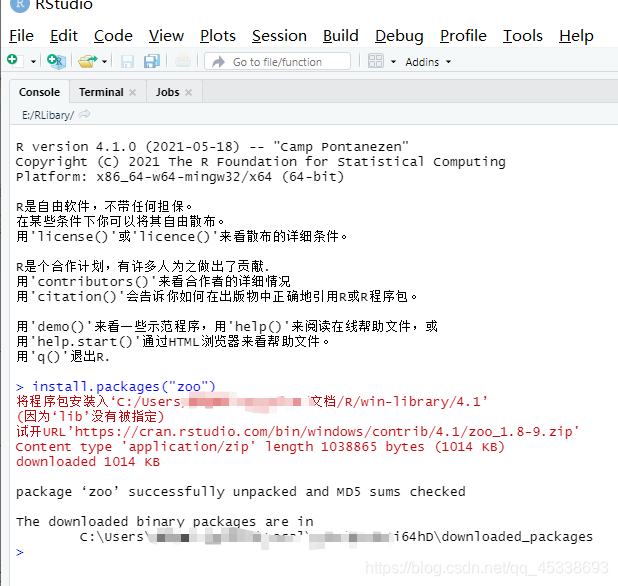Image resolution: width=618 pixels, height=586 pixels.
Task: Open the Addins dropdown
Action: pos(428,62)
